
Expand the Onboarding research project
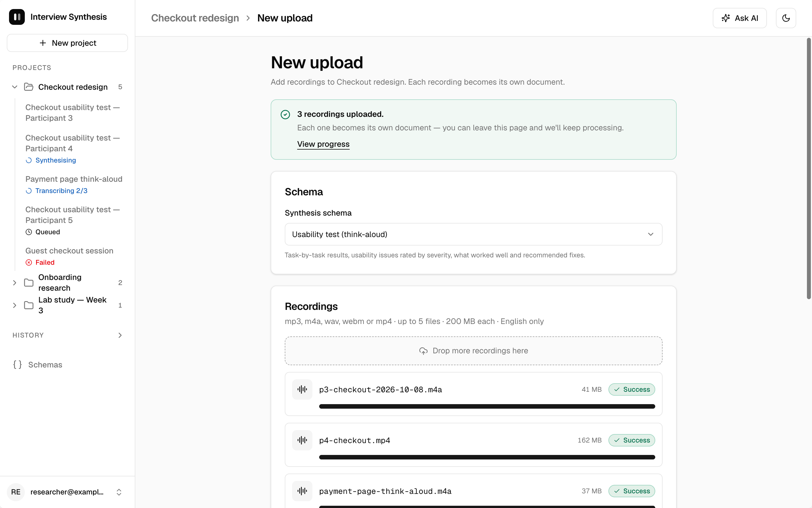point(15,283)
